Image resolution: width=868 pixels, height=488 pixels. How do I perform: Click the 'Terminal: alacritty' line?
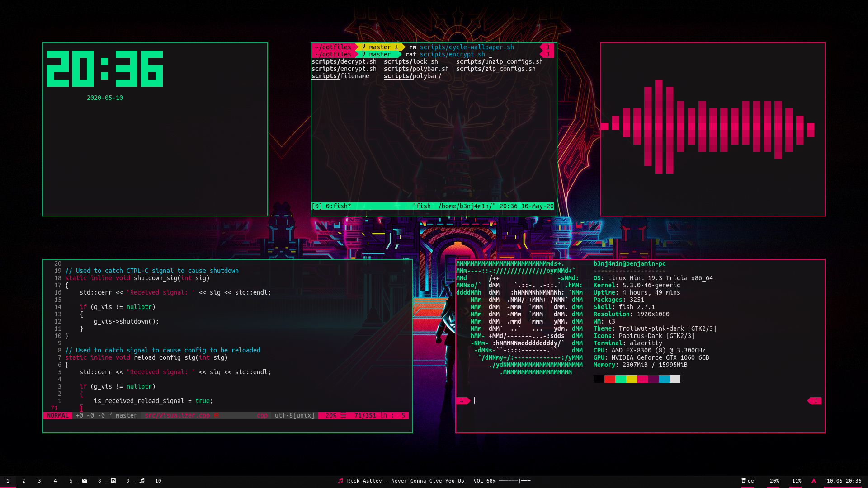628,343
